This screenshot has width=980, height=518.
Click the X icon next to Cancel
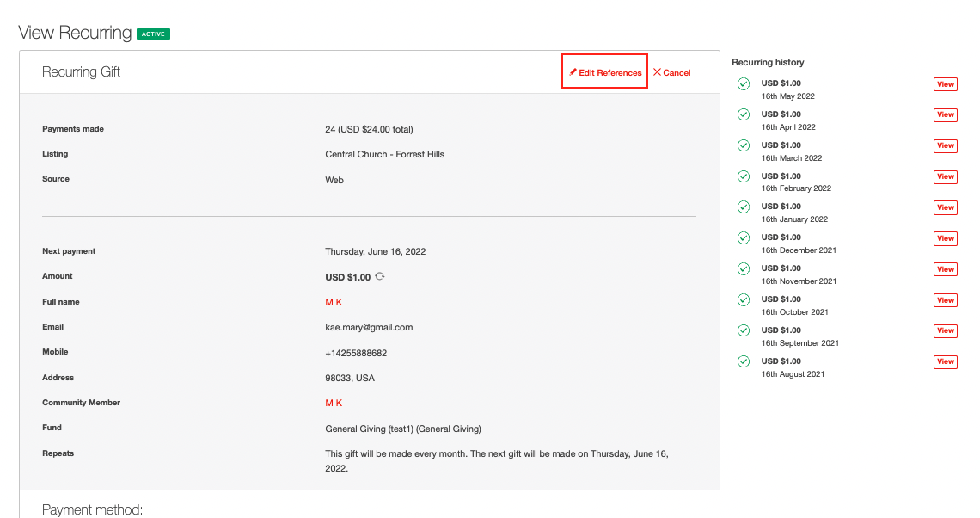[658, 72]
